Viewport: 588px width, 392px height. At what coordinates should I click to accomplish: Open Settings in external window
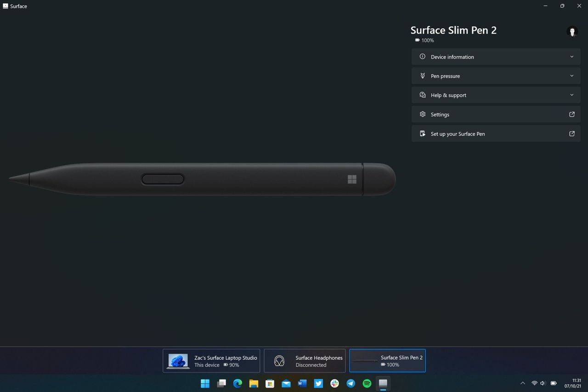point(496,114)
